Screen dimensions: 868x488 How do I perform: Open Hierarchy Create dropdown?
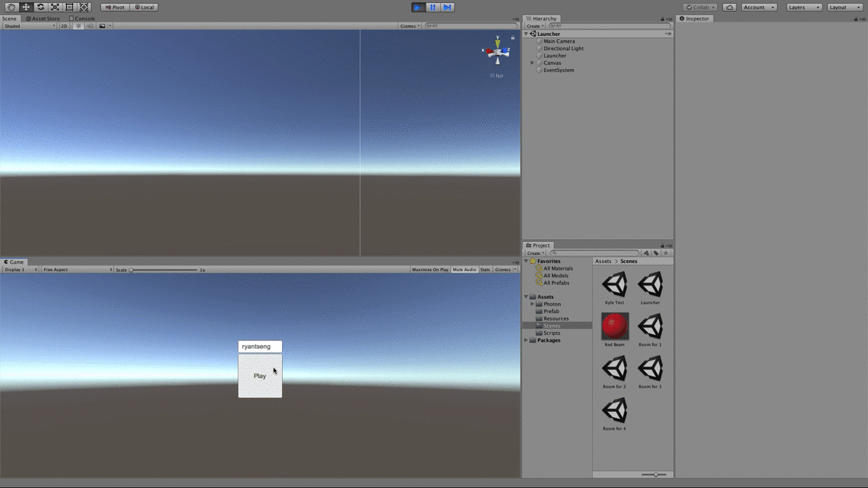click(x=534, y=26)
